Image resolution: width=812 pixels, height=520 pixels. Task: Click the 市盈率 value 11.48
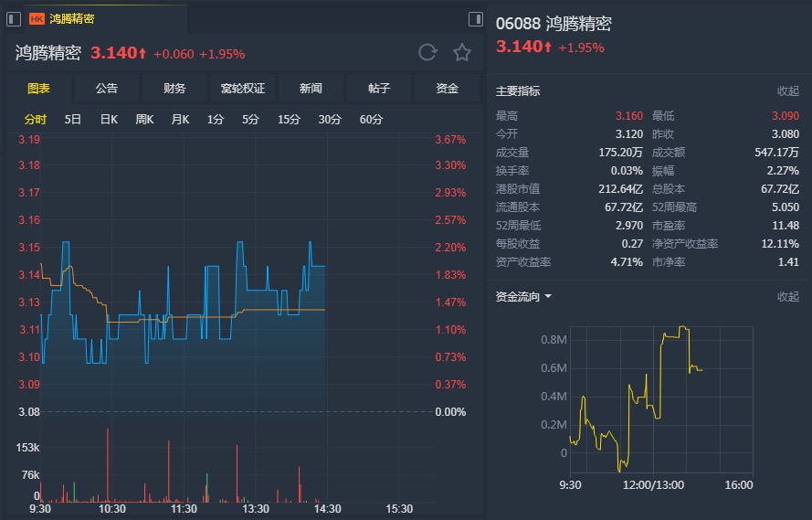click(x=787, y=226)
